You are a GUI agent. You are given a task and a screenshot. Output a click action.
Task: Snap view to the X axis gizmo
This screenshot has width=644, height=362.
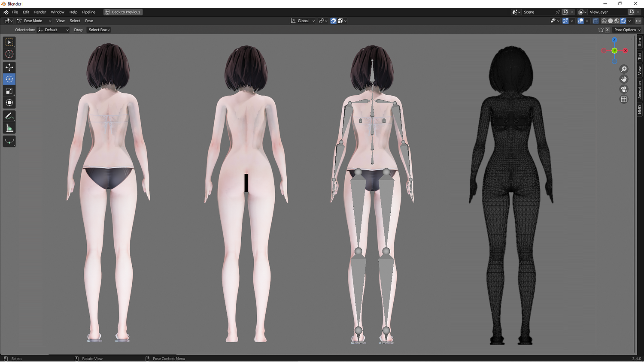point(626,51)
